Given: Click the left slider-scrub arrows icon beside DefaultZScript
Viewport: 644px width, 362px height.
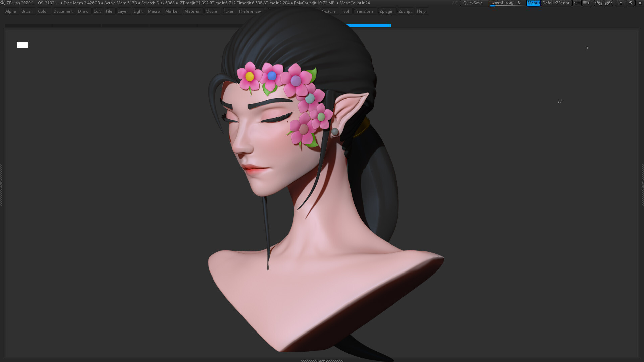Looking at the screenshot, I should [x=577, y=3].
